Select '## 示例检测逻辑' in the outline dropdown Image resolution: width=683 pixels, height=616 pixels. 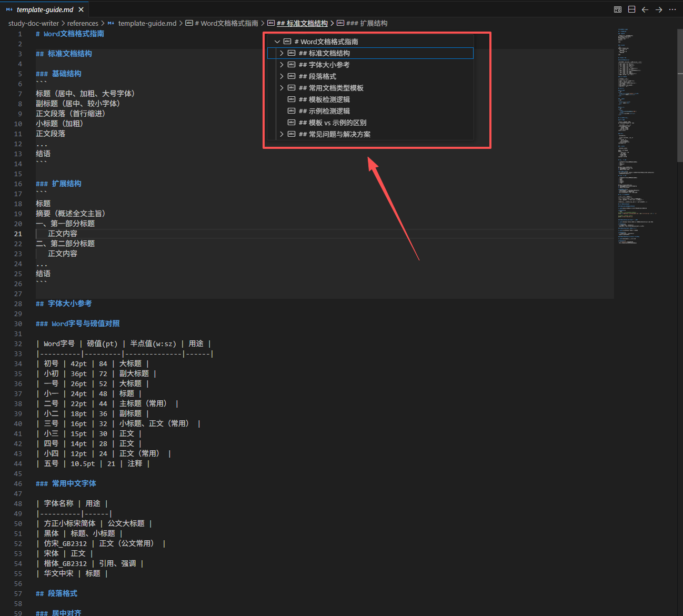coord(370,111)
